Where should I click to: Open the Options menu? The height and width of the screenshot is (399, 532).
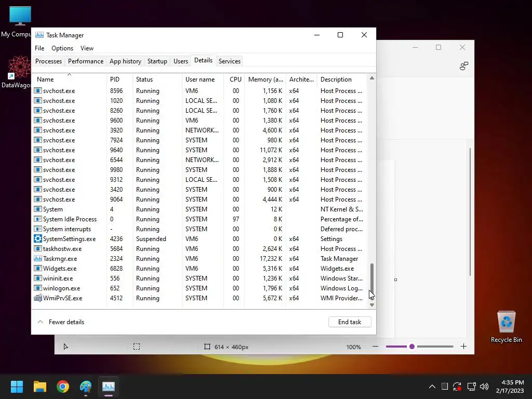point(62,48)
